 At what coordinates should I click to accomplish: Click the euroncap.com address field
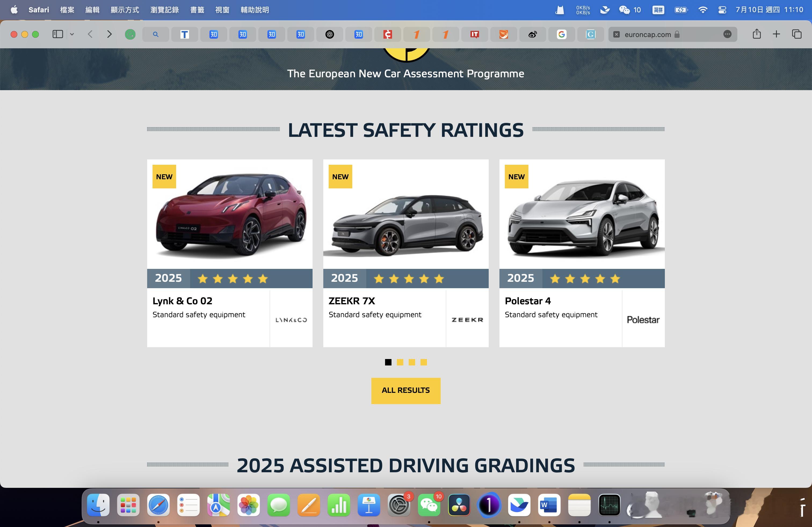point(672,34)
